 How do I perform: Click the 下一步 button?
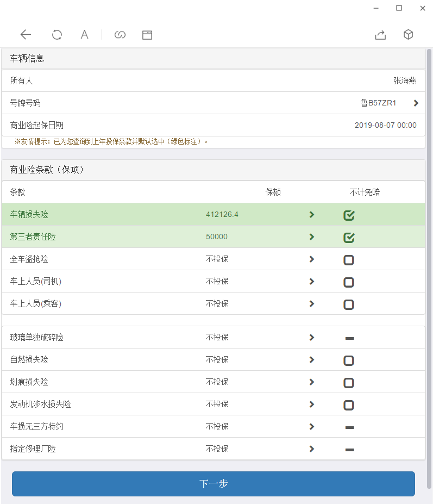(214, 484)
